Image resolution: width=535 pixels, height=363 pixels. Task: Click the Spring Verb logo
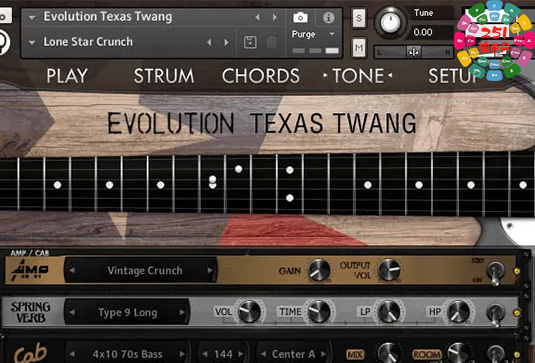31,312
